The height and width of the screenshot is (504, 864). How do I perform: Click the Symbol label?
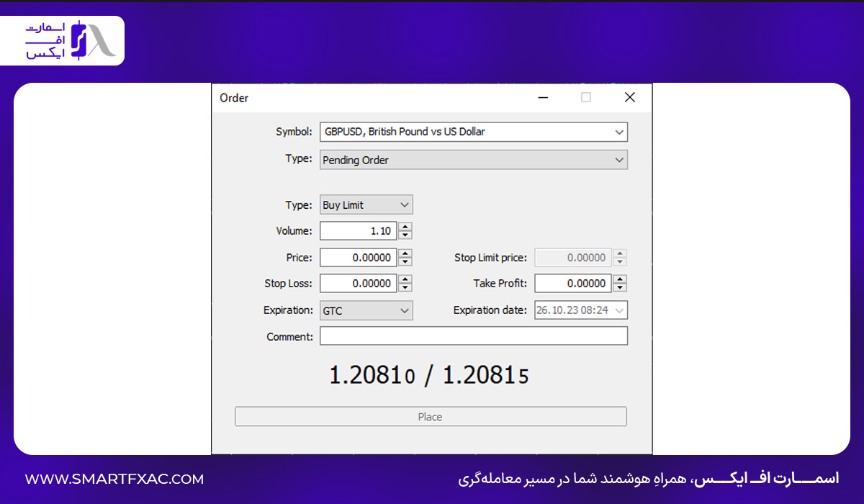pyautogui.click(x=294, y=132)
